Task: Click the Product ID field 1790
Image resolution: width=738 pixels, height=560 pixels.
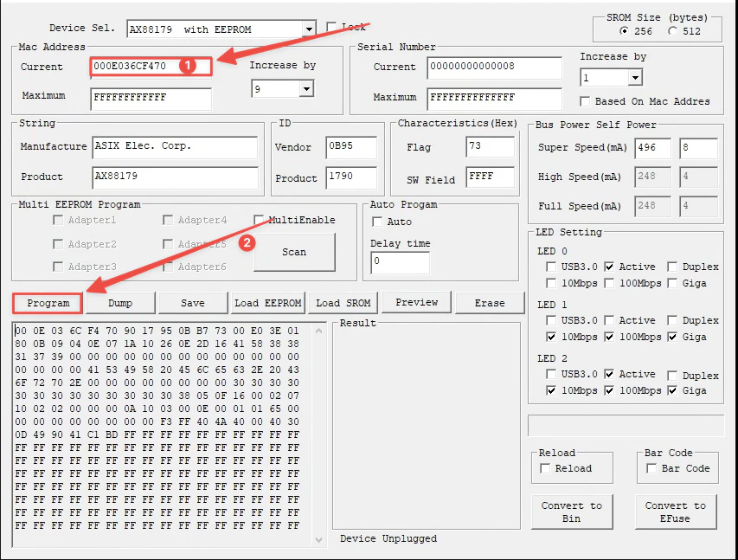Action: pos(351,177)
